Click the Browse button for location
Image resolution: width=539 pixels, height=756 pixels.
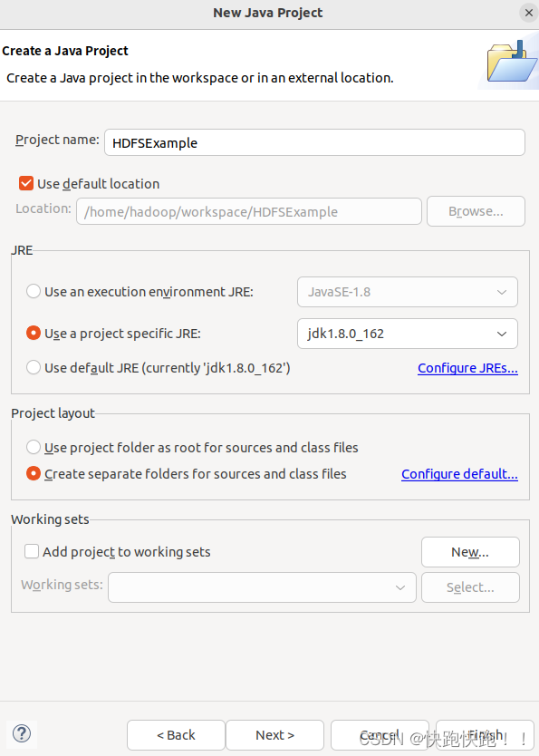click(476, 210)
